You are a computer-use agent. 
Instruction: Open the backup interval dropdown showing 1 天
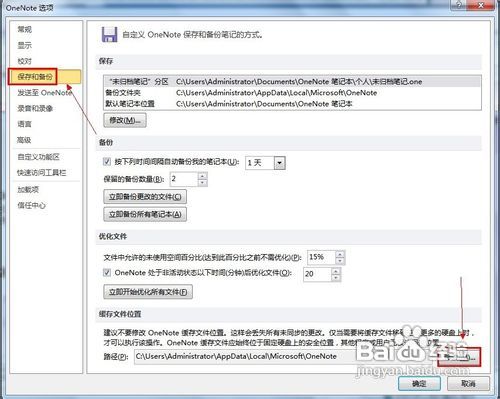[x=279, y=163]
